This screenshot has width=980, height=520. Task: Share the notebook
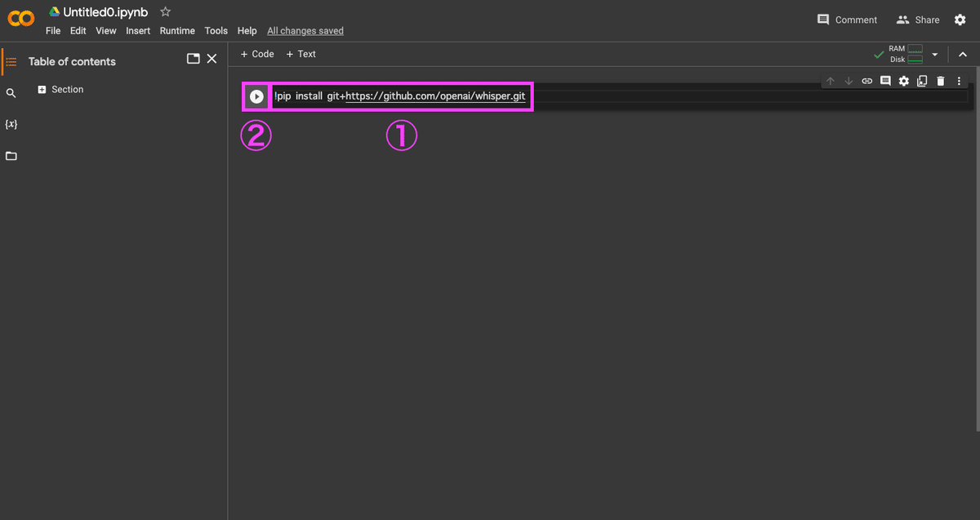click(918, 20)
